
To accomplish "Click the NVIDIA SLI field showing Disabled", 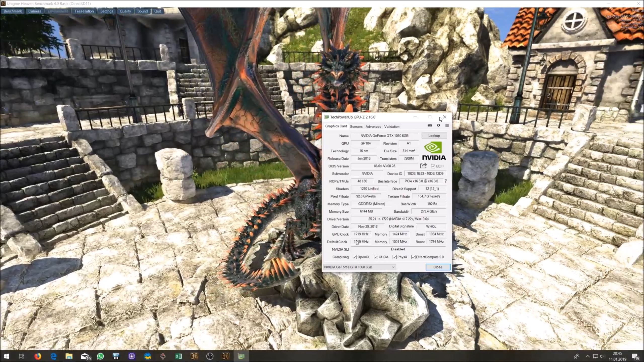I will coord(398,249).
